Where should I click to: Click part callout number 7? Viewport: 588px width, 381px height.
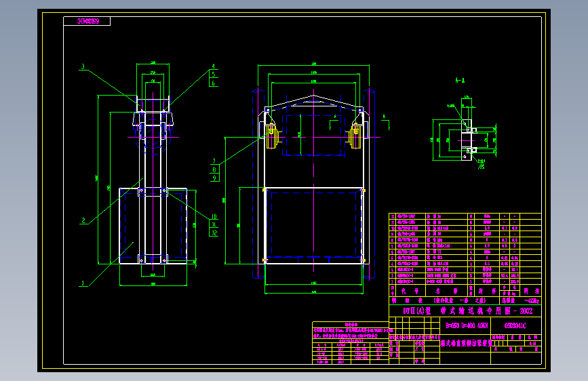[214, 161]
